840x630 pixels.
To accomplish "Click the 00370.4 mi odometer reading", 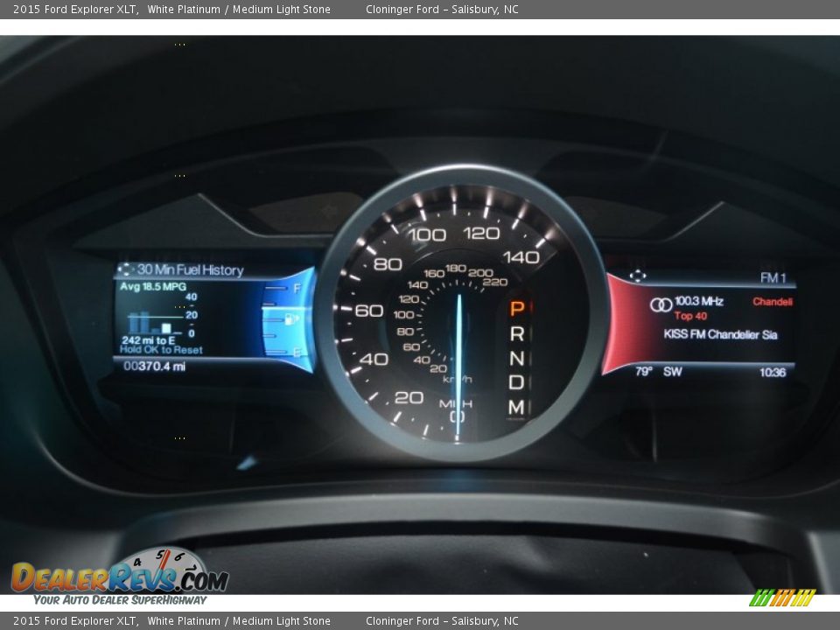I will [155, 366].
